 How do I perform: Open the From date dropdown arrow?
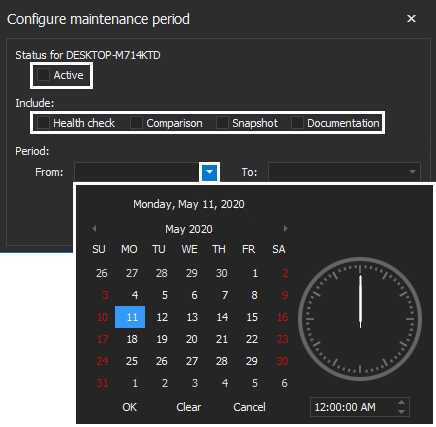[209, 172]
